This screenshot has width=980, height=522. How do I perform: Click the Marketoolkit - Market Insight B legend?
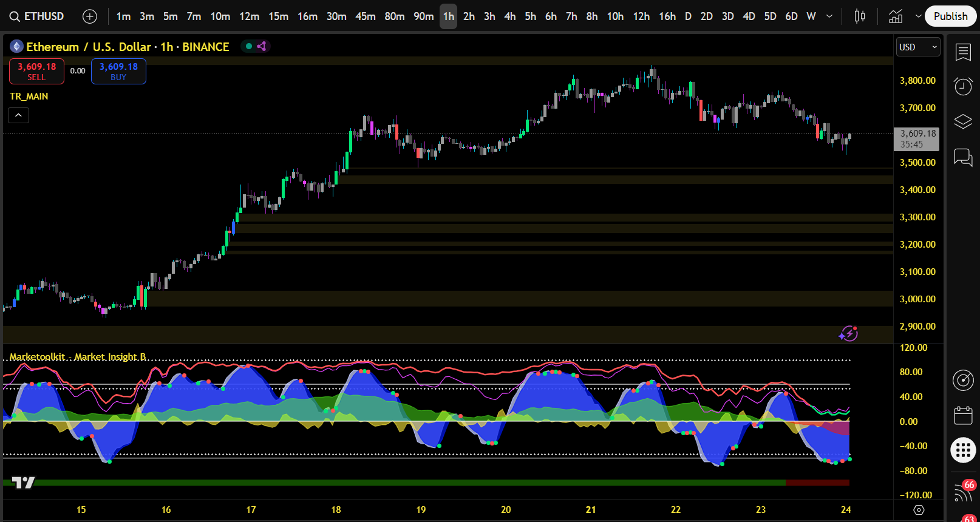click(78, 357)
